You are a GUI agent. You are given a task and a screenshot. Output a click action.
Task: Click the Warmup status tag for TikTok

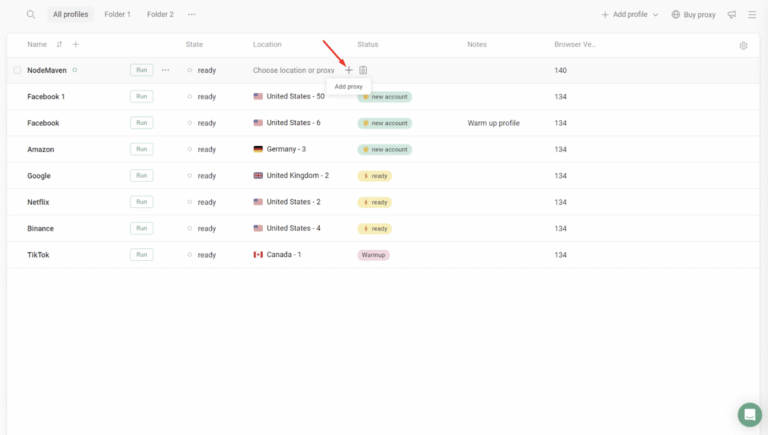373,255
